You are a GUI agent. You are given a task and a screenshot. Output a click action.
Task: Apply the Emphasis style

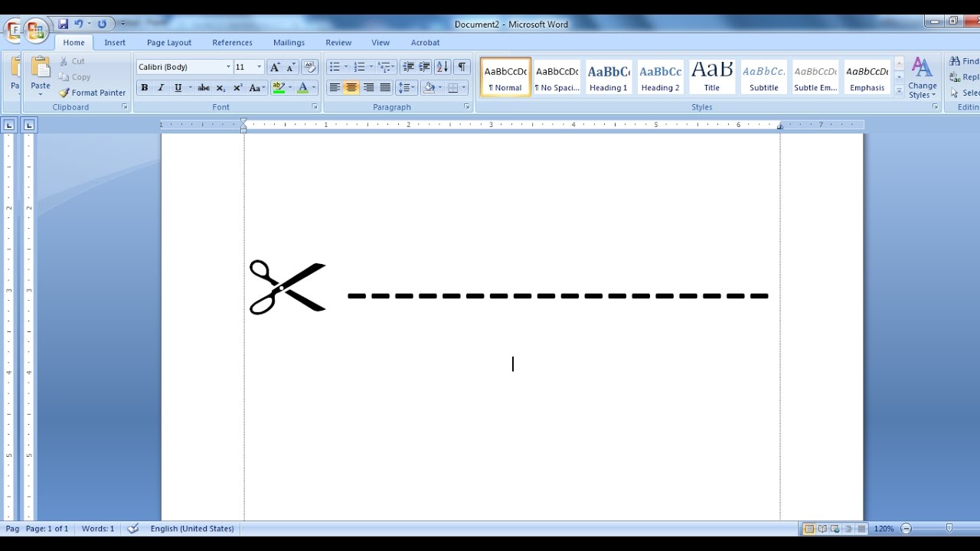[x=867, y=77]
